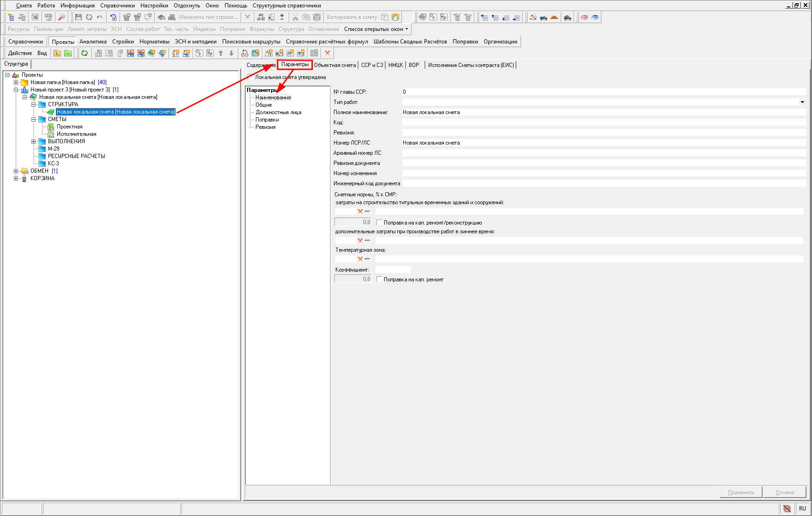Expand the 'ОБМЕН' tree node

pos(16,171)
